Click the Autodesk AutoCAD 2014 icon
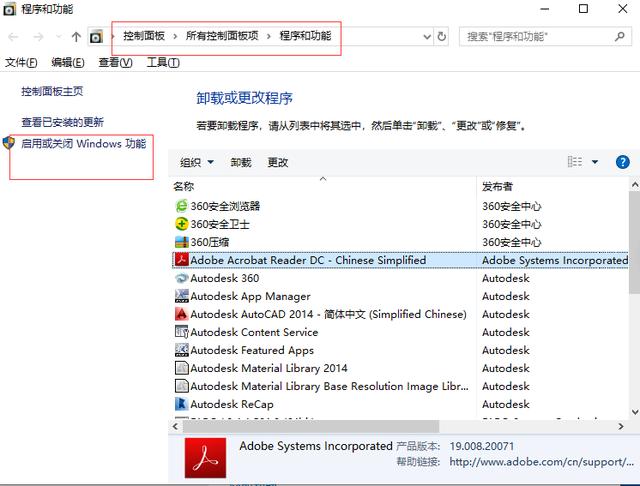The height and width of the screenshot is (486, 640). (181, 314)
